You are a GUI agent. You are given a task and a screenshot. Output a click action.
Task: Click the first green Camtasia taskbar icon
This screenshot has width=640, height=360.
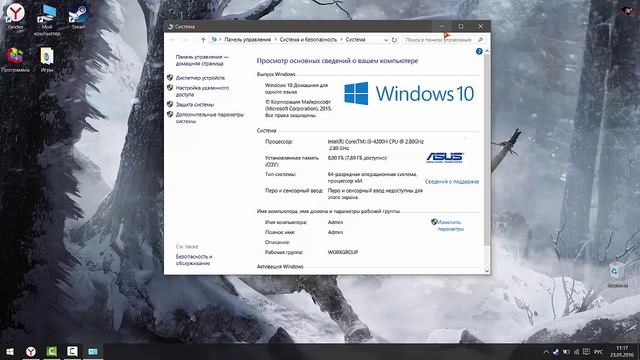coord(51,351)
